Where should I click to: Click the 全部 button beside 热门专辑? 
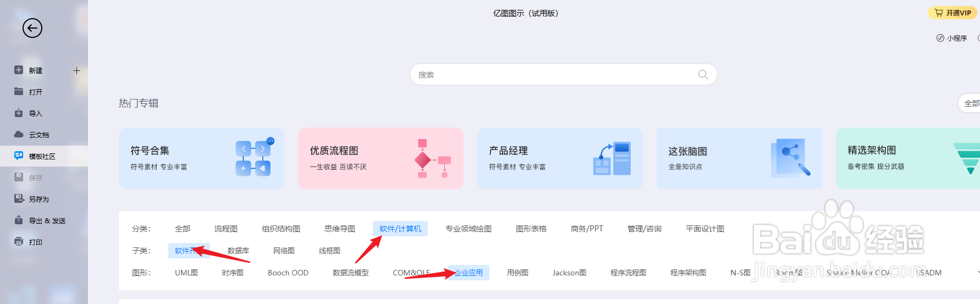(x=971, y=103)
